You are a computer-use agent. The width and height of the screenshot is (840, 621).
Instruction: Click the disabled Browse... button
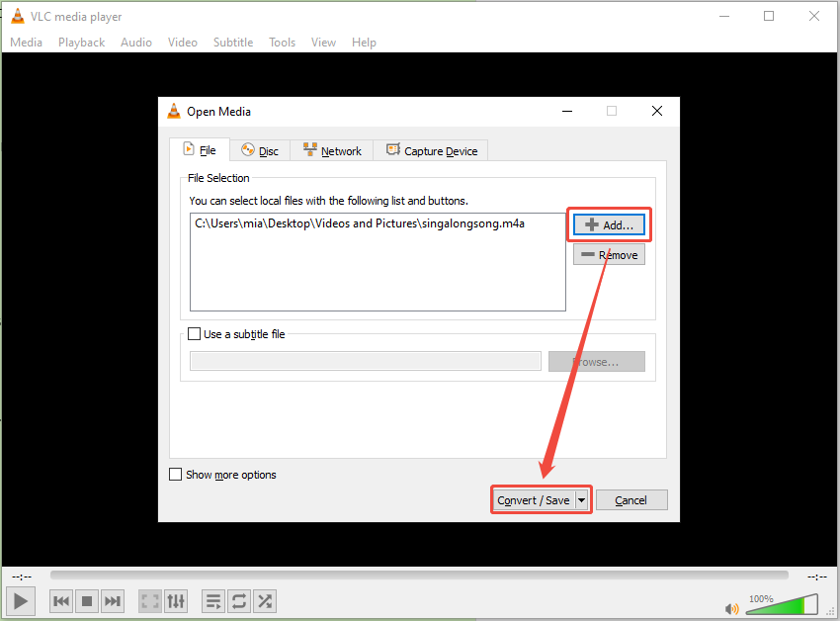597,362
